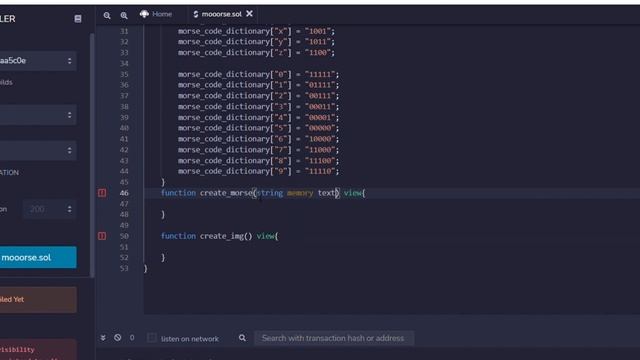Expand the EVM version dropdown
This screenshot has height=360, width=640.
click(x=38, y=150)
